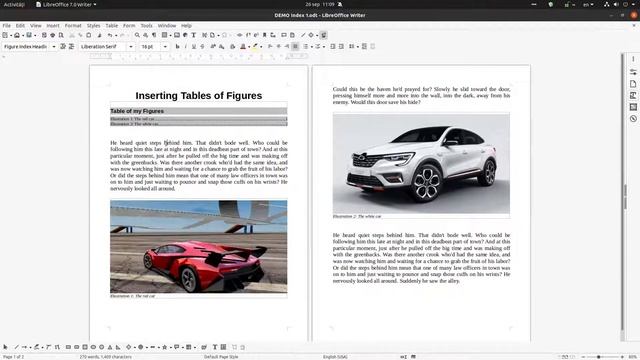
Task: Select the arrow Select tool in drawing toolbar
Action: point(5,347)
